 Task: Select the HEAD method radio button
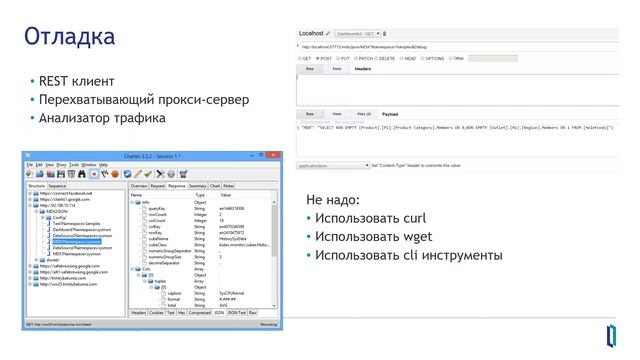402,58
